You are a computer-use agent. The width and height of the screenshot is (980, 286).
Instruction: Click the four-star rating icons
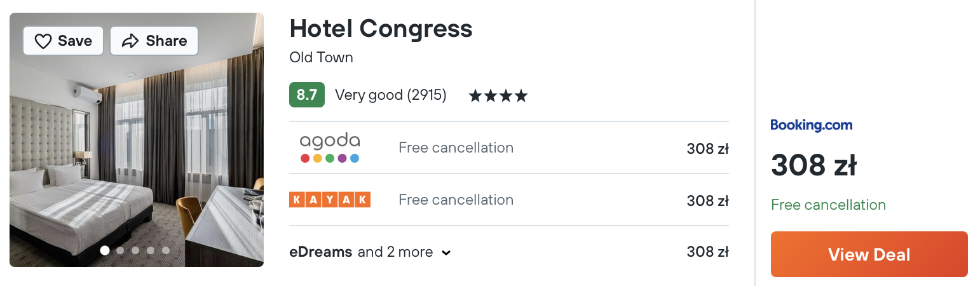(498, 96)
